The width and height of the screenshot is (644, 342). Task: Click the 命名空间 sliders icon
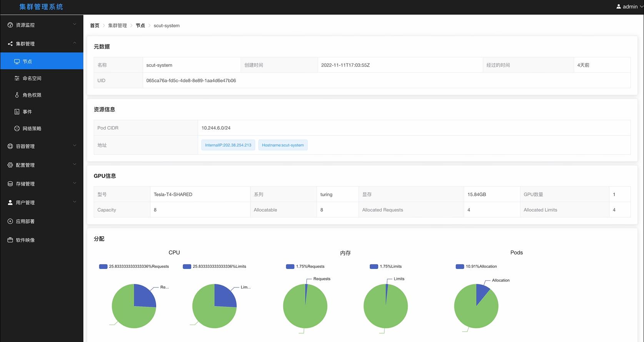pos(17,78)
